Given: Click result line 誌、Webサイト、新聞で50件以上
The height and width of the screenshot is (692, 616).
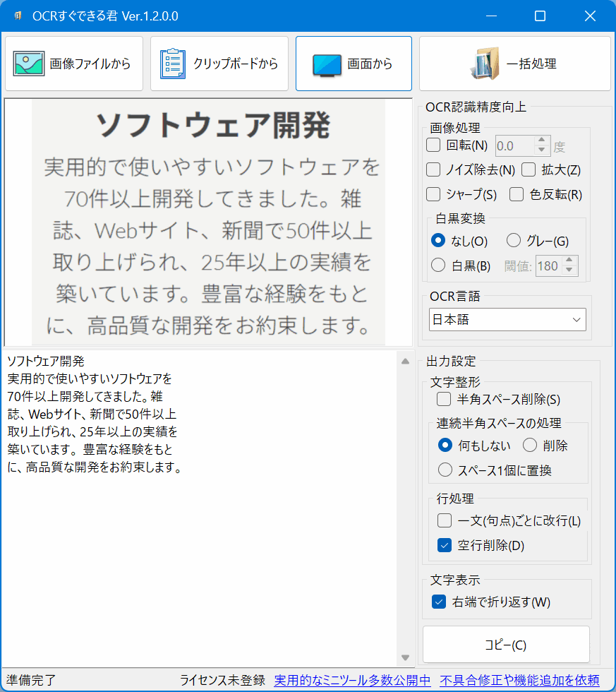Looking at the screenshot, I should pos(92,414).
